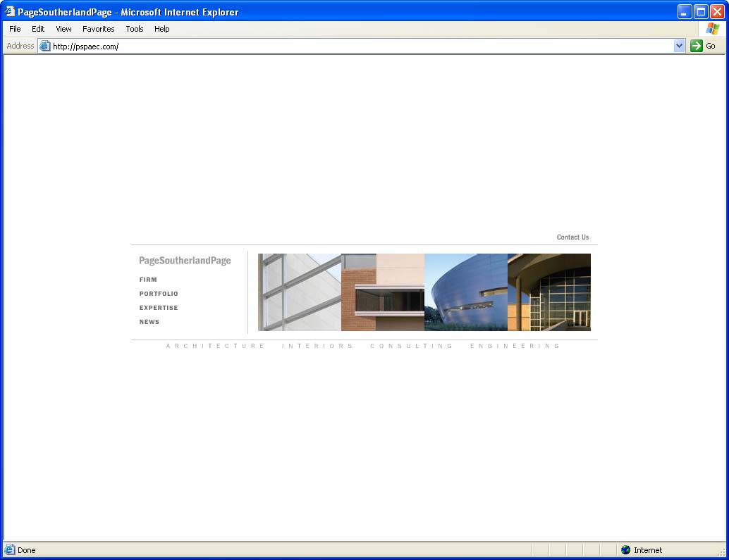Viewport: 729px width, 560px height.
Task: Click the Done status page icon
Action: (x=10, y=550)
